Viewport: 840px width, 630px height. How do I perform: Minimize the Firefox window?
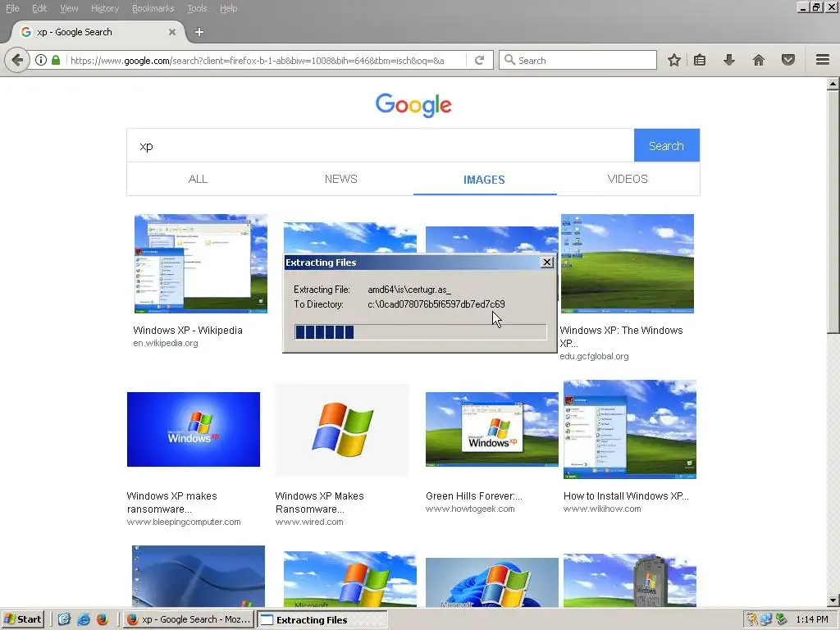pyautogui.click(x=803, y=7)
